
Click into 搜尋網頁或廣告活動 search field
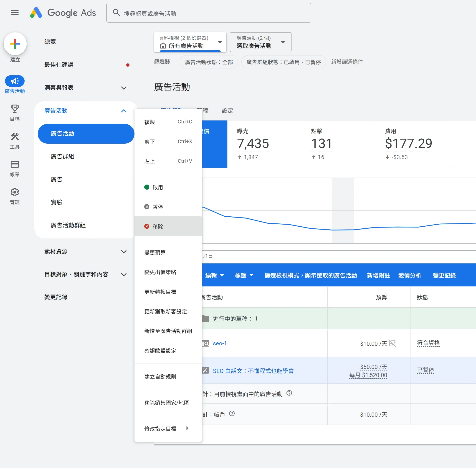(x=209, y=13)
